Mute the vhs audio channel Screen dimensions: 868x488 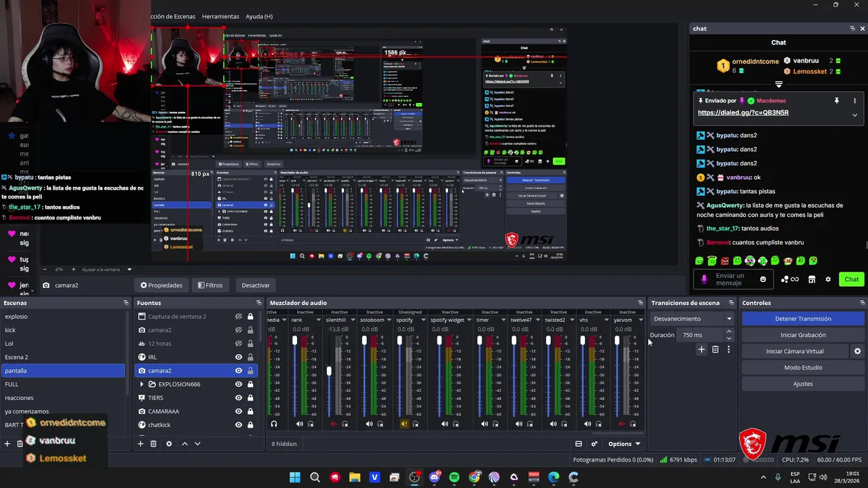(x=587, y=424)
